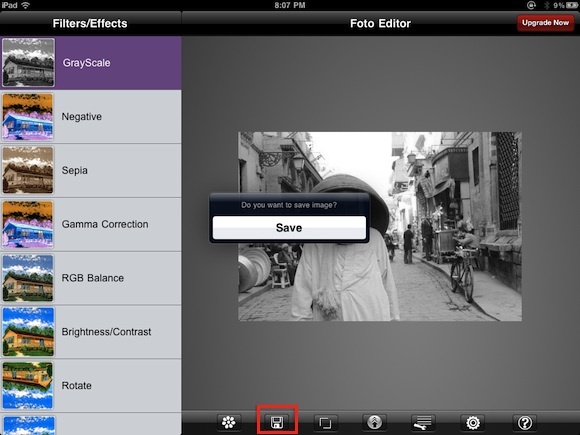Choose Brightness/Contrast adjustment
580x435 pixels.
tap(91, 332)
